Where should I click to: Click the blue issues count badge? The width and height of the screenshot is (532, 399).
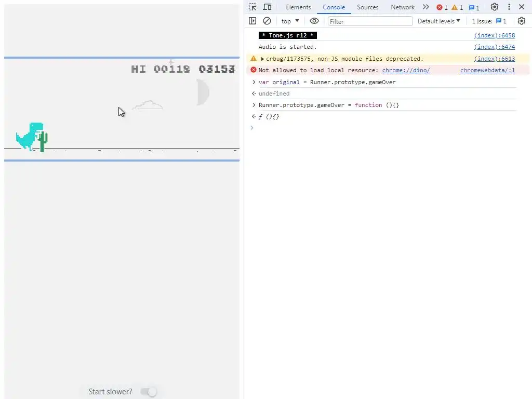[x=474, y=7]
